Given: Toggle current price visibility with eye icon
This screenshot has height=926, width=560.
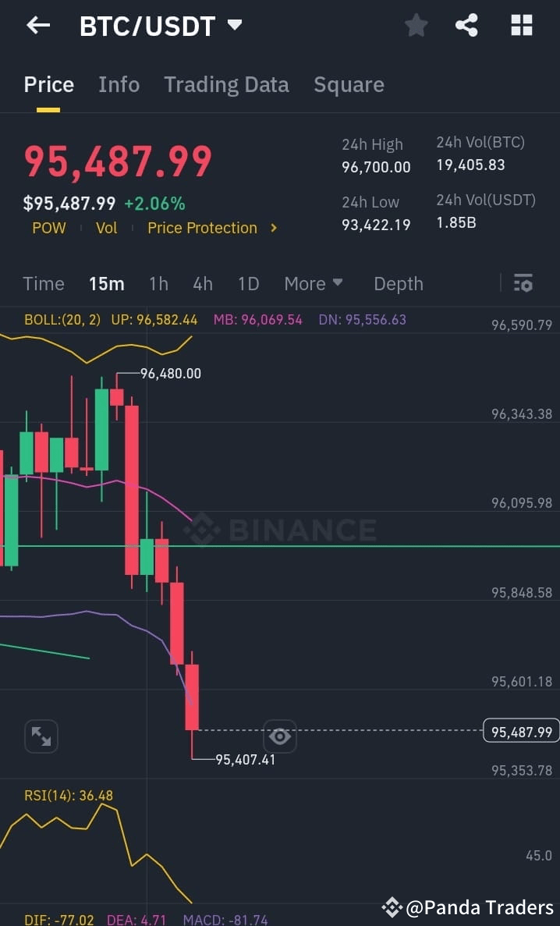Looking at the screenshot, I should pos(279,736).
